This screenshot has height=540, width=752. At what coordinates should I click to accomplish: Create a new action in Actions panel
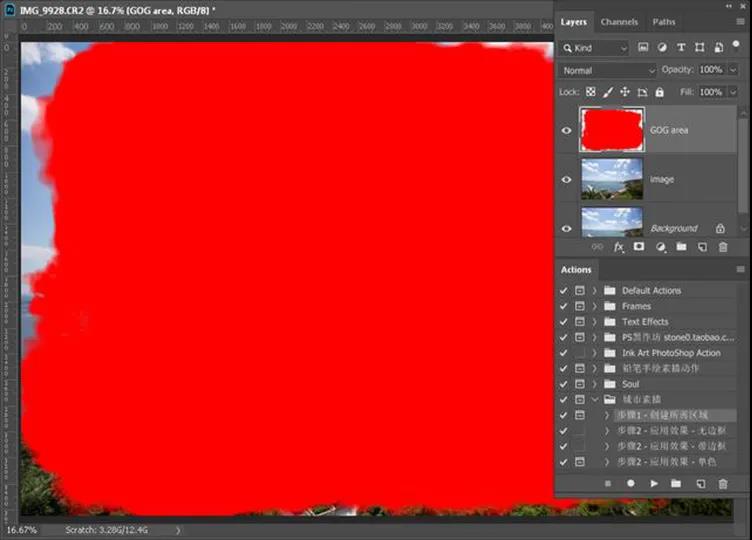point(701,483)
